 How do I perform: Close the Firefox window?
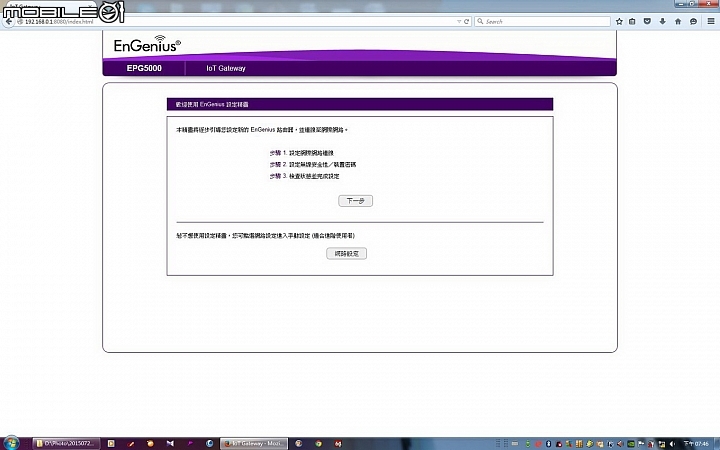708,4
